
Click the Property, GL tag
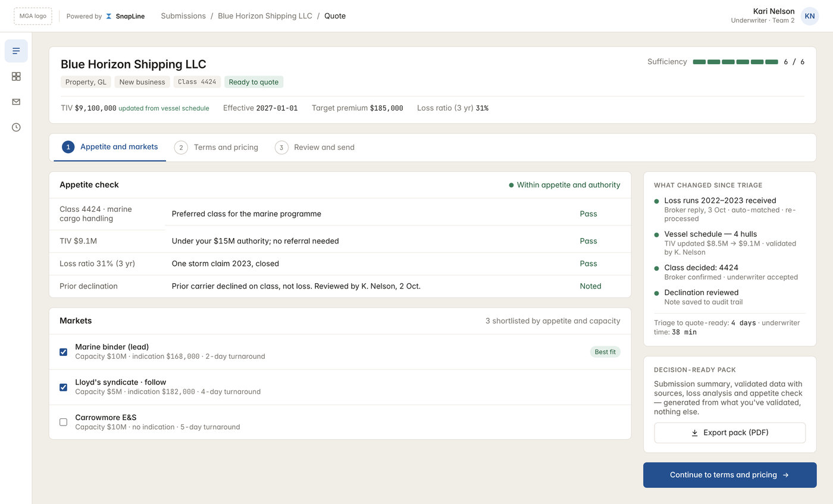point(86,82)
